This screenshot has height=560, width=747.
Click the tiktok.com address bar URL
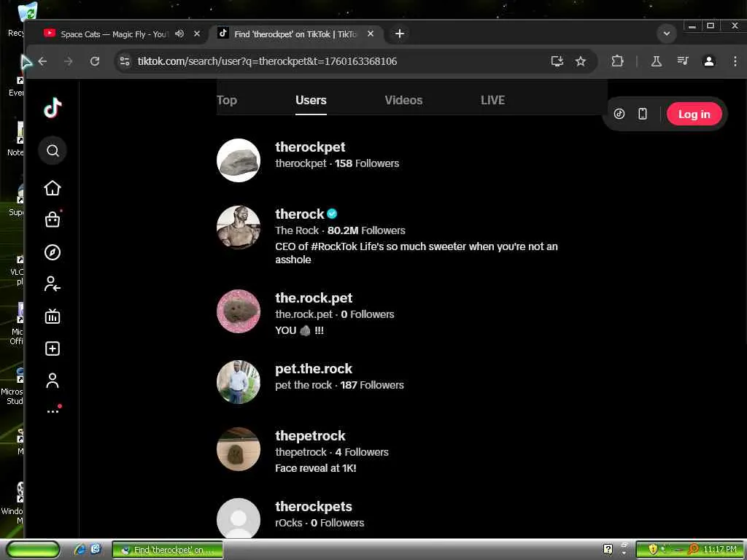coord(267,61)
